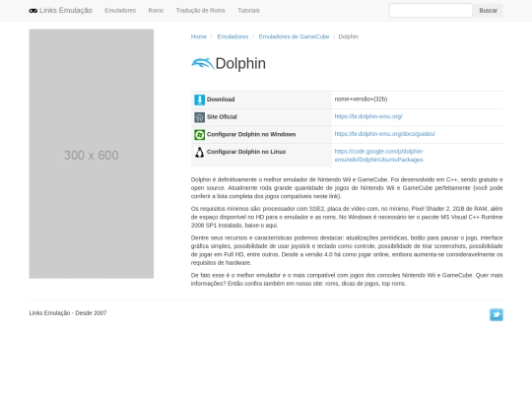This screenshot has width=532, height=399.
Task: Open the Emuladores menu item
Action: pos(120,11)
